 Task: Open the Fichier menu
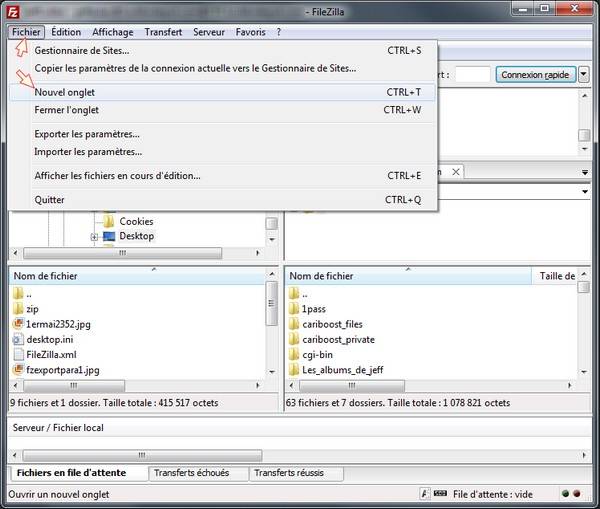coord(26,32)
